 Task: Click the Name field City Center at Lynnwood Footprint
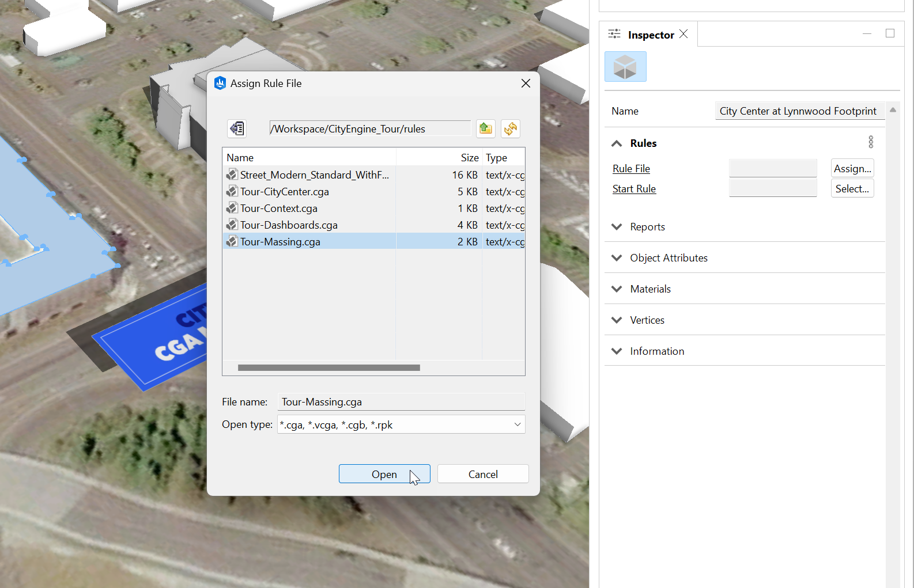[x=799, y=111]
